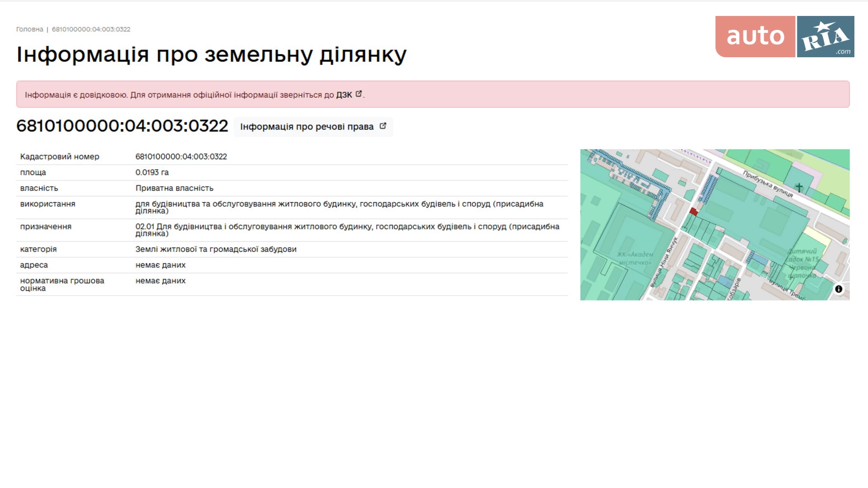
Task: Follow the ДЗК link in notice
Action: pos(344,95)
